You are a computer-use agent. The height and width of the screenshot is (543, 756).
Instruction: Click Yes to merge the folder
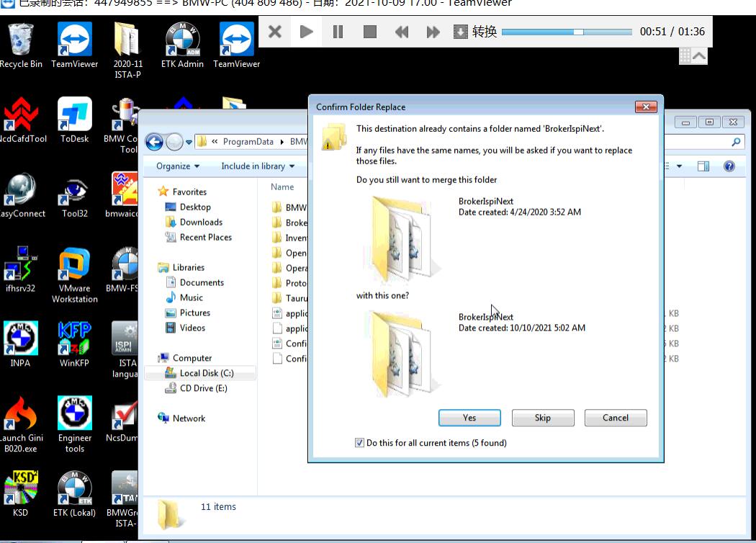[x=469, y=418]
